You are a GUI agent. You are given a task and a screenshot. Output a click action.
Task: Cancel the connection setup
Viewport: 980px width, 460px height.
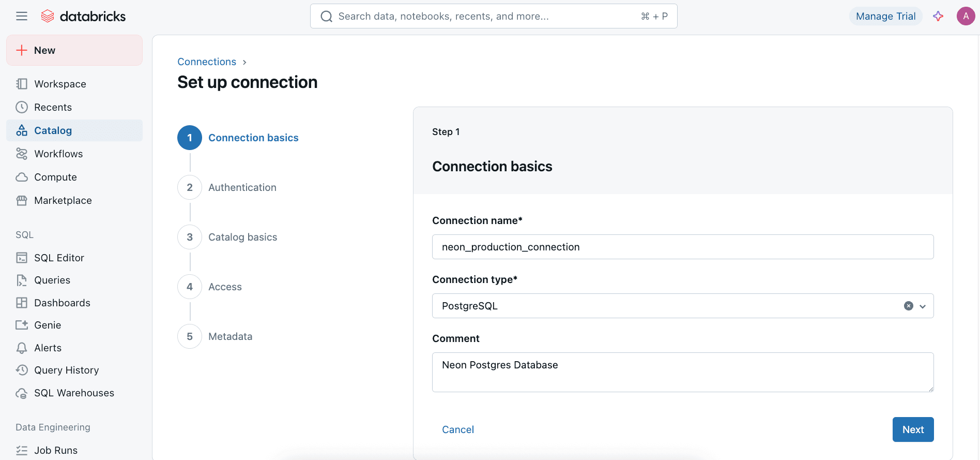point(458,429)
